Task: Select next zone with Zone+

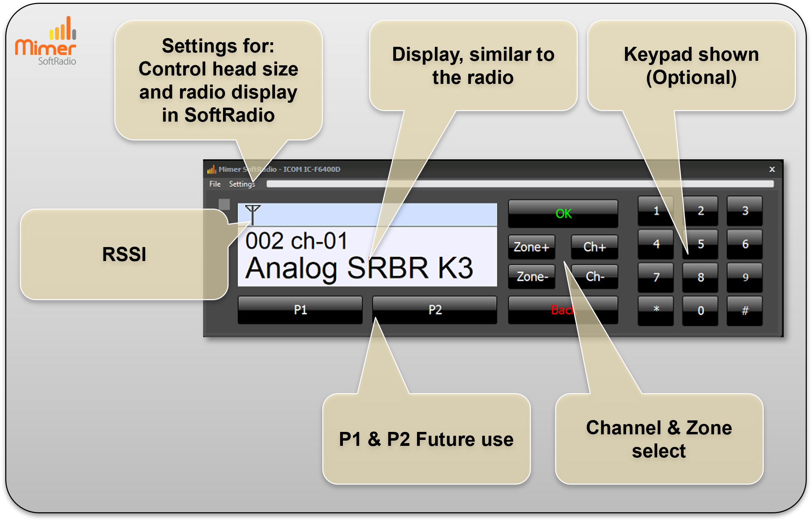Action: coord(531,247)
